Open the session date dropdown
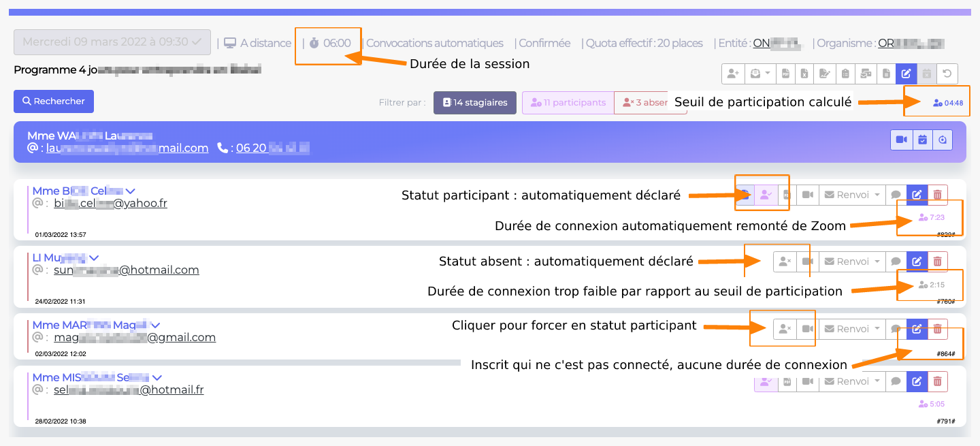The width and height of the screenshot is (980, 446). click(112, 42)
